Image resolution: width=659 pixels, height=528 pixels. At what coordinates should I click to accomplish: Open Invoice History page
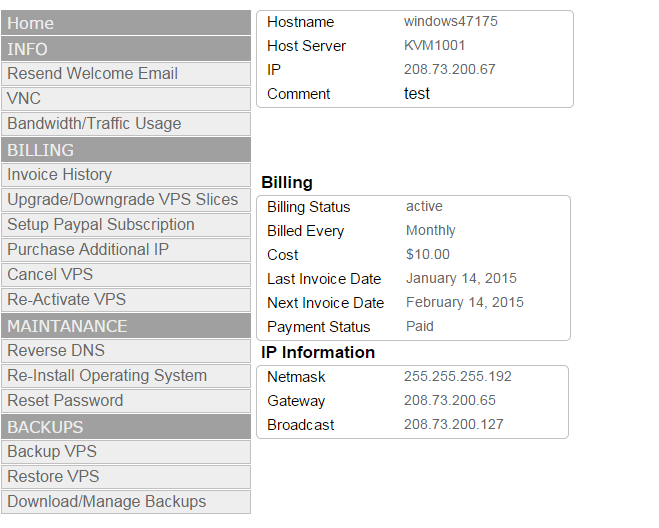[126, 175]
